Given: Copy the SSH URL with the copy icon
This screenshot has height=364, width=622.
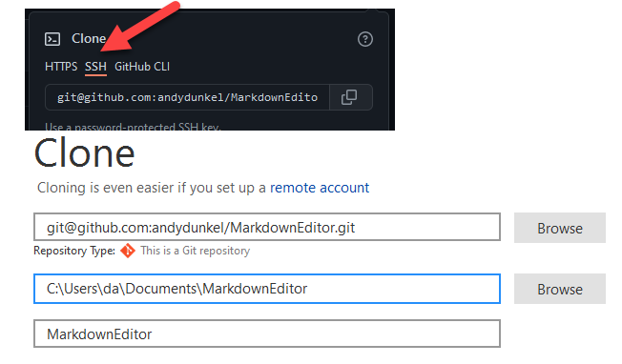Looking at the screenshot, I should pos(349,97).
